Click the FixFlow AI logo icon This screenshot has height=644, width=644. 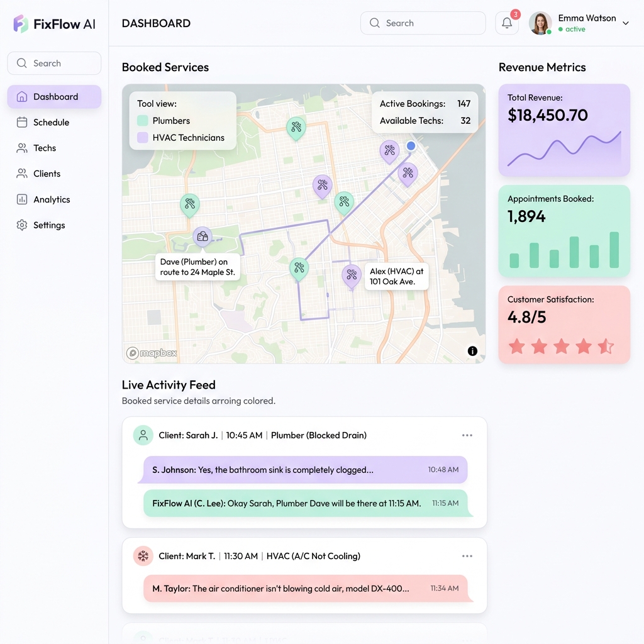point(21,24)
